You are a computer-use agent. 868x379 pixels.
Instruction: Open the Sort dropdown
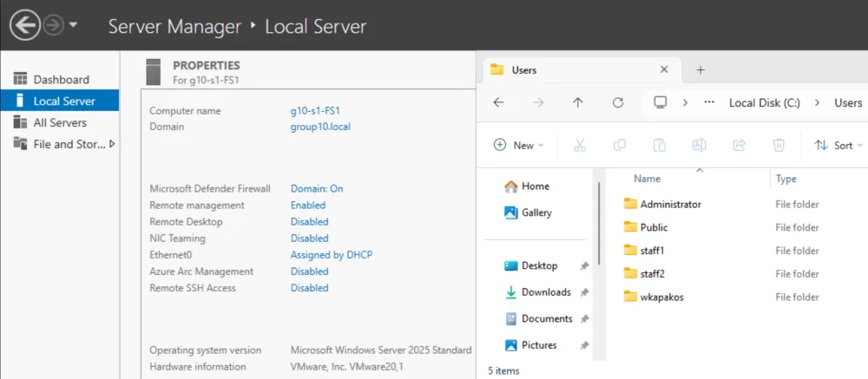click(838, 145)
